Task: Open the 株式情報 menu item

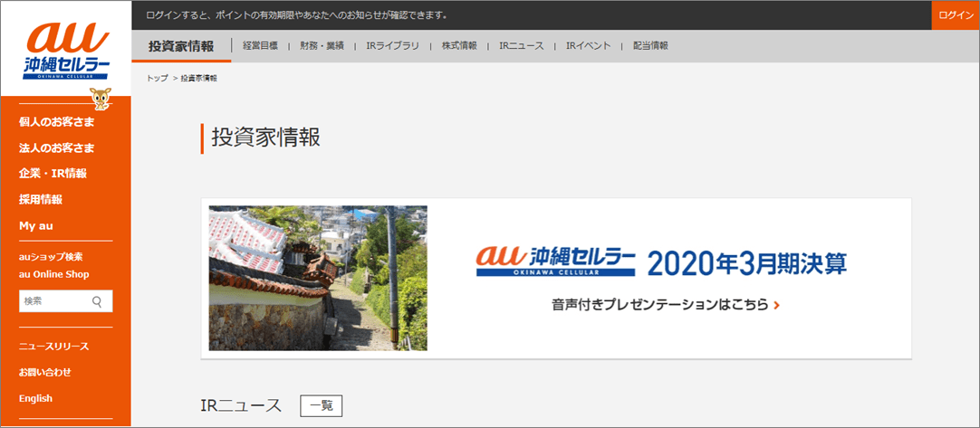Action: (459, 45)
